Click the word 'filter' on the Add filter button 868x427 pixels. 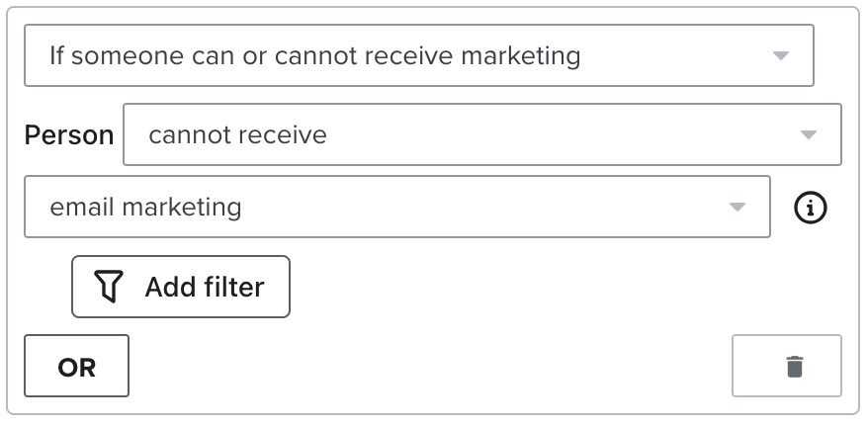[x=234, y=288]
